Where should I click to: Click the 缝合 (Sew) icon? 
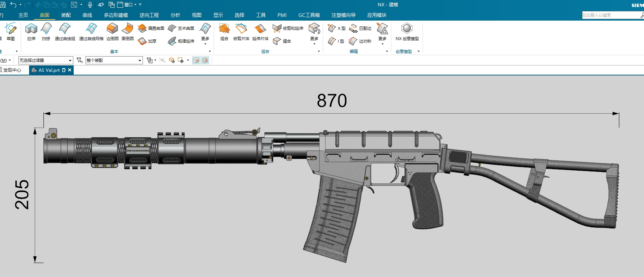click(282, 41)
